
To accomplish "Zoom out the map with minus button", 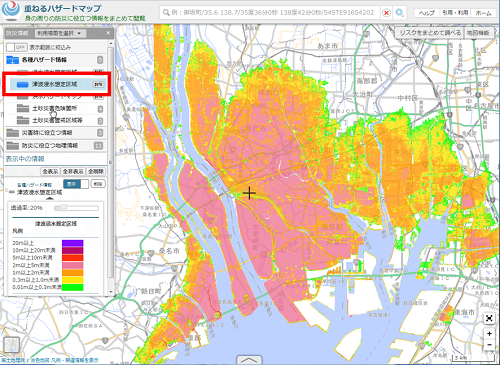I will [489, 344].
